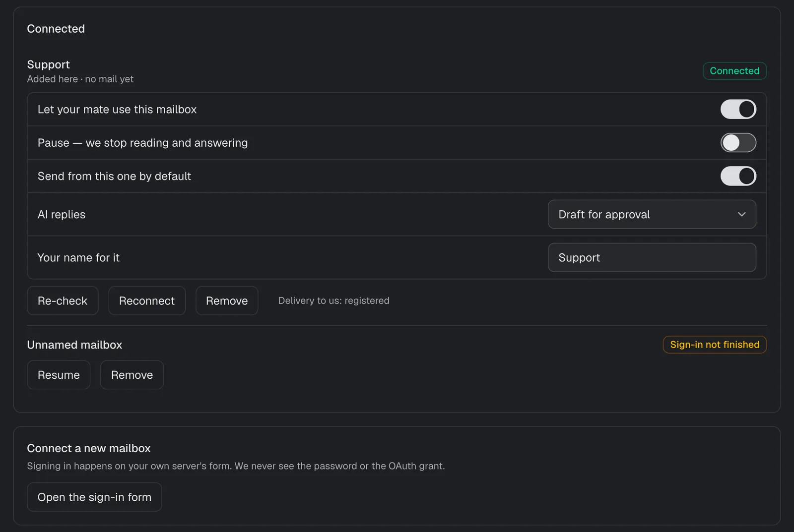
Task: Click the "AI replies" label
Action: point(62,215)
